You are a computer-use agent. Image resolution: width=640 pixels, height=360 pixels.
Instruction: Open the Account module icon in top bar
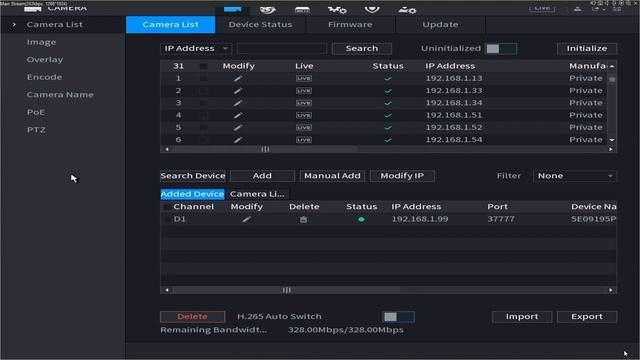[x=407, y=10]
